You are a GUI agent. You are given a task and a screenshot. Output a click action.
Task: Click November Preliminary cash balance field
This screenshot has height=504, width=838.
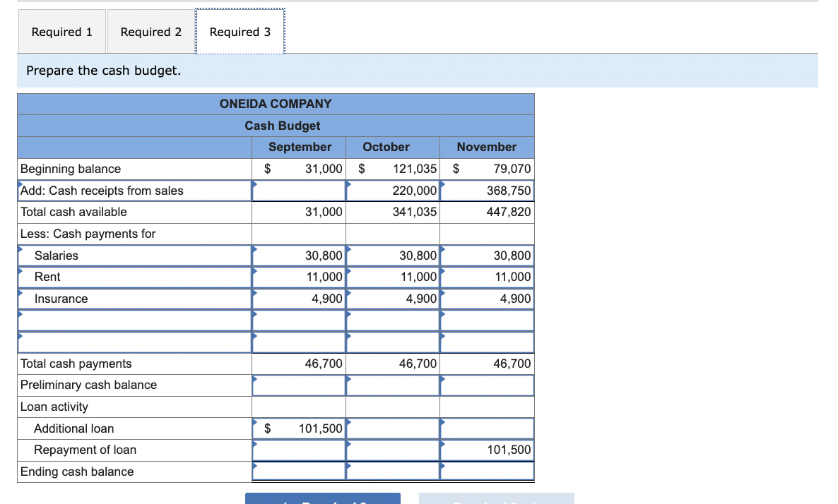pos(487,385)
